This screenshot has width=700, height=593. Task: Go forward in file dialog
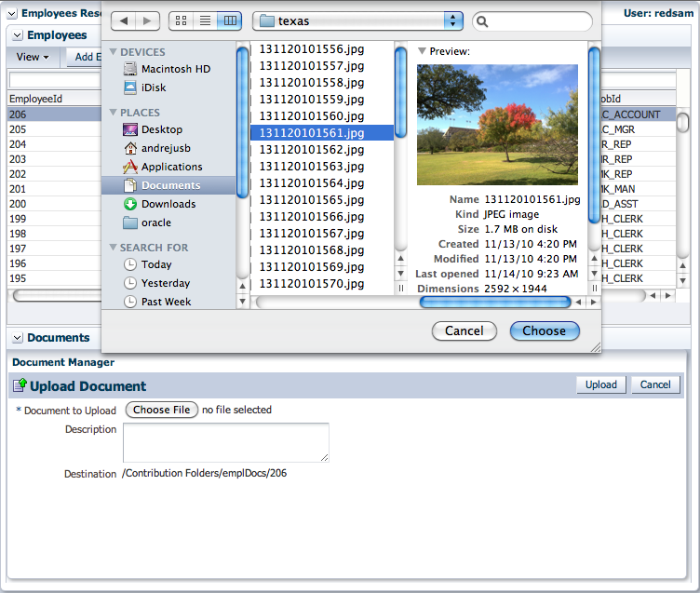point(147,20)
